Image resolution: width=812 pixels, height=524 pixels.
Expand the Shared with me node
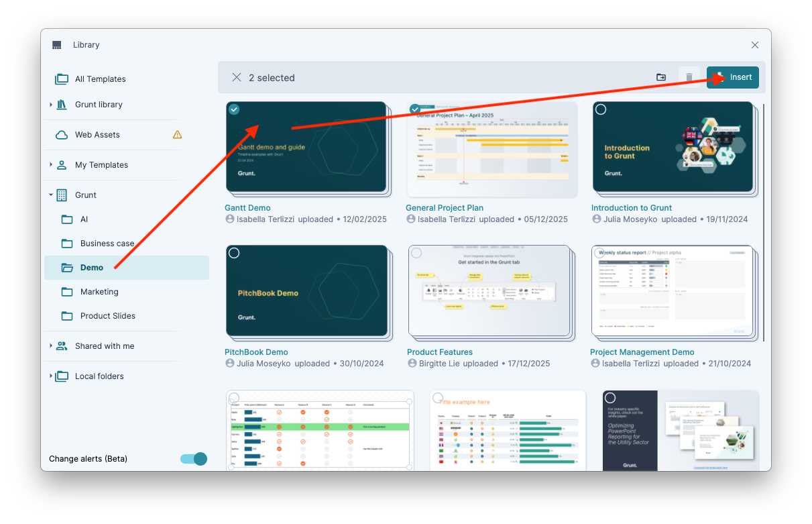click(51, 346)
